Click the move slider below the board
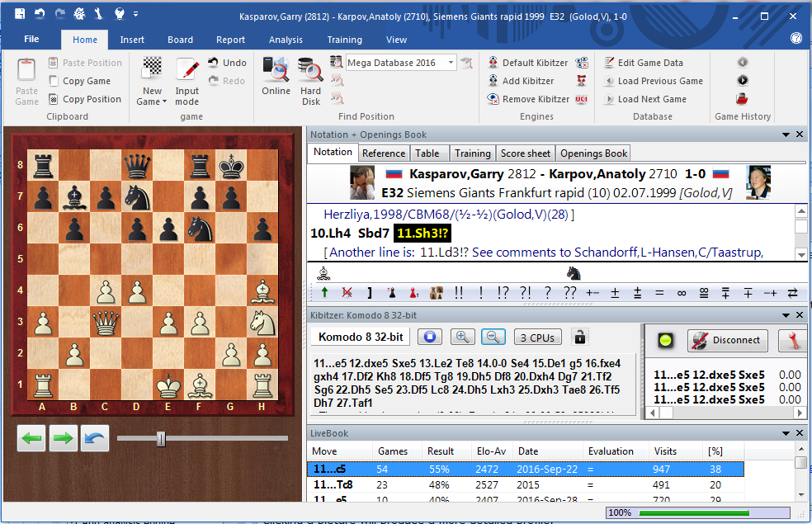Image resolution: width=812 pixels, height=524 pixels. [x=162, y=438]
